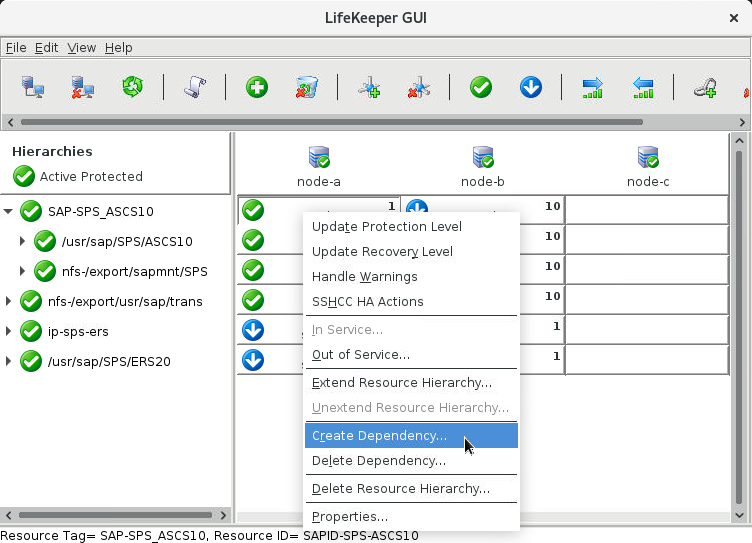Click the Create Comm Path icon with green plus
This screenshot has width=752, height=543.
coord(369,87)
